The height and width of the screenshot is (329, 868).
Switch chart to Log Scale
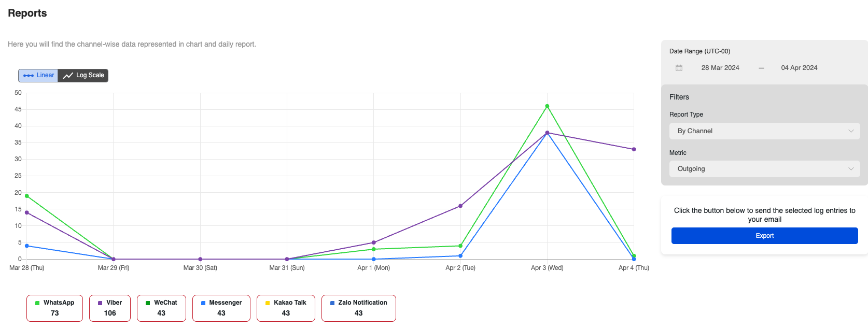pyautogui.click(x=83, y=76)
